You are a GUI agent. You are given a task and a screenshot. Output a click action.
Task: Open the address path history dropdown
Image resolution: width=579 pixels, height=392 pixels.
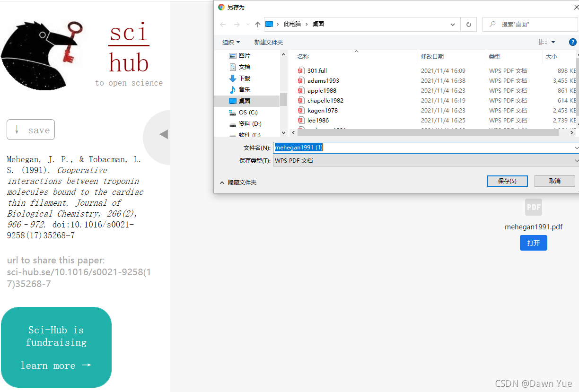[x=453, y=24]
